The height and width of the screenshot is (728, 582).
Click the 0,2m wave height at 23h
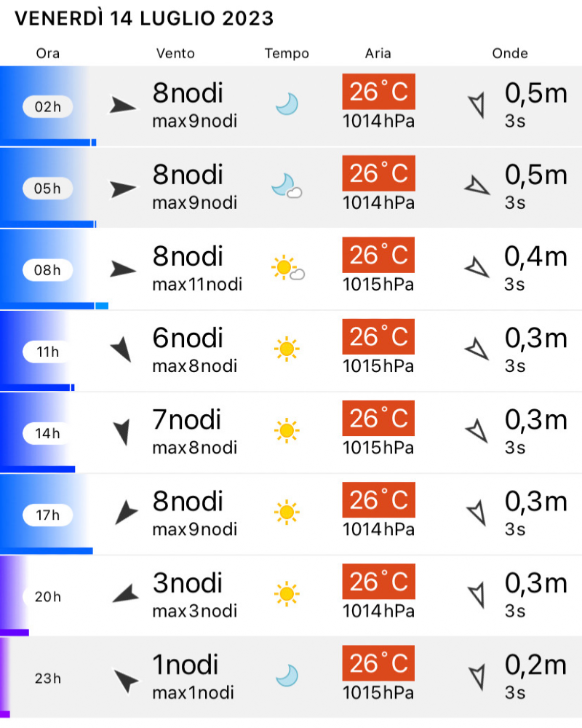535,665
